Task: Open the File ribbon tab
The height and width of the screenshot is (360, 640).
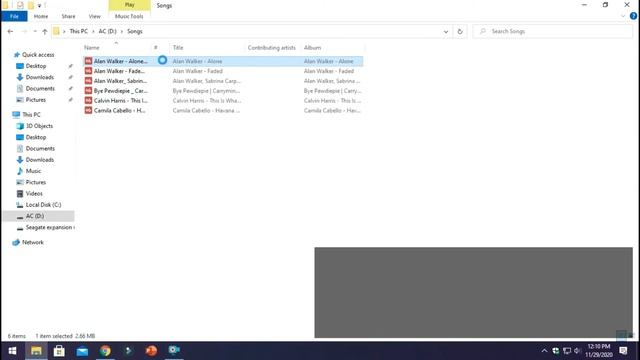Action: click(14, 16)
